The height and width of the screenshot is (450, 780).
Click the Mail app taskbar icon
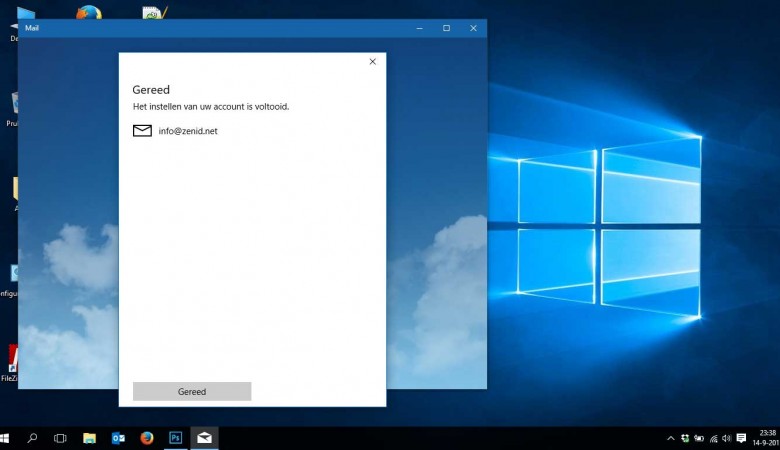[204, 438]
